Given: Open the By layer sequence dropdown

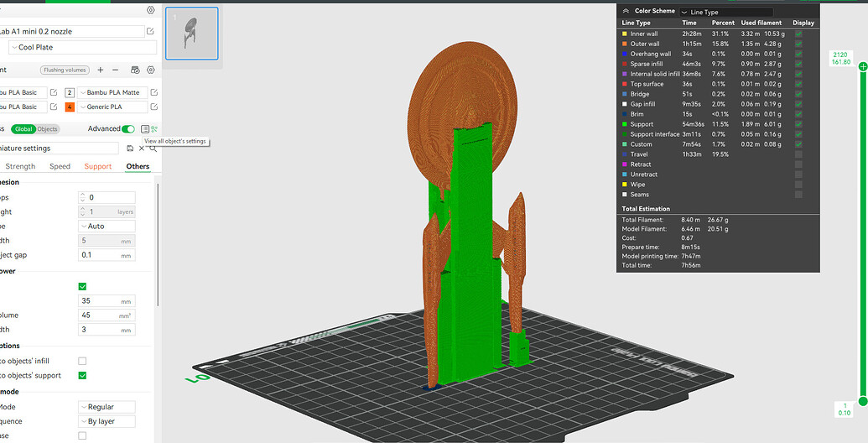Looking at the screenshot, I should coord(107,421).
